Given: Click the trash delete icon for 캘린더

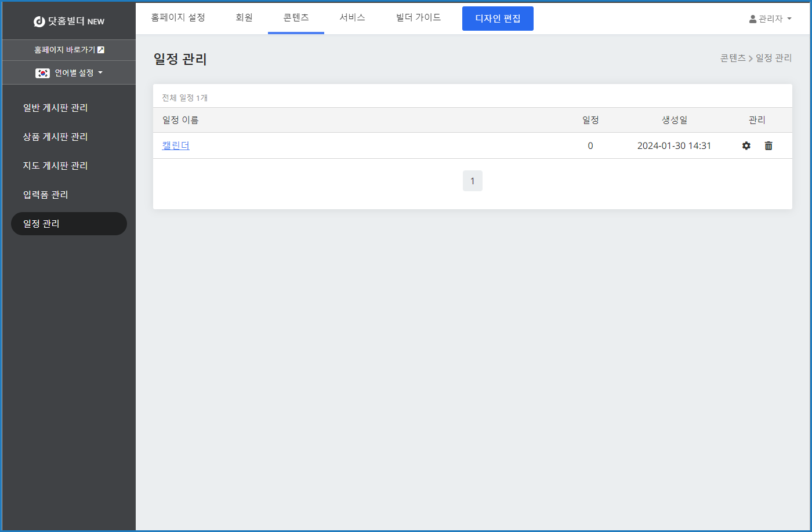Looking at the screenshot, I should (x=768, y=146).
